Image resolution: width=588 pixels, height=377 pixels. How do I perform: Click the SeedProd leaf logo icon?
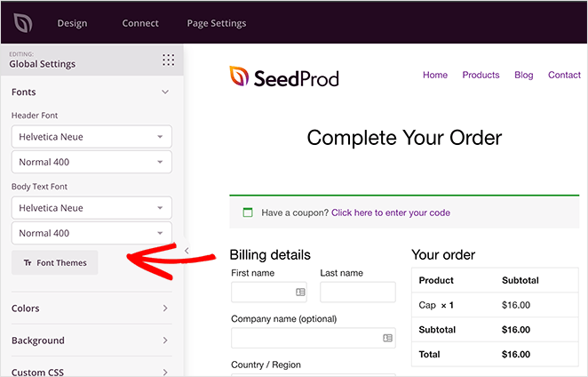pos(23,23)
